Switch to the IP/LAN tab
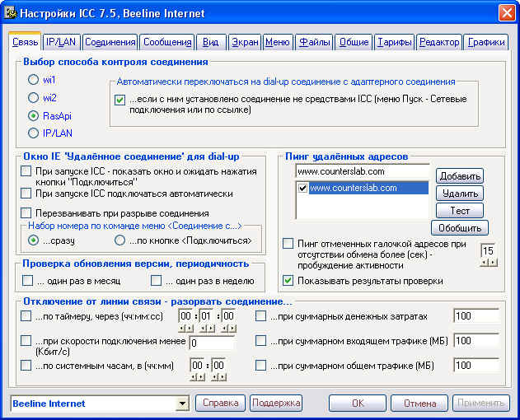 tap(61, 42)
